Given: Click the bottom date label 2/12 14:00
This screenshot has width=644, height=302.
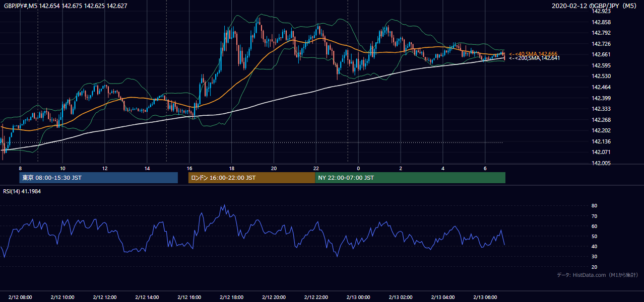Looking at the screenshot, I should pyautogui.click(x=147, y=297).
